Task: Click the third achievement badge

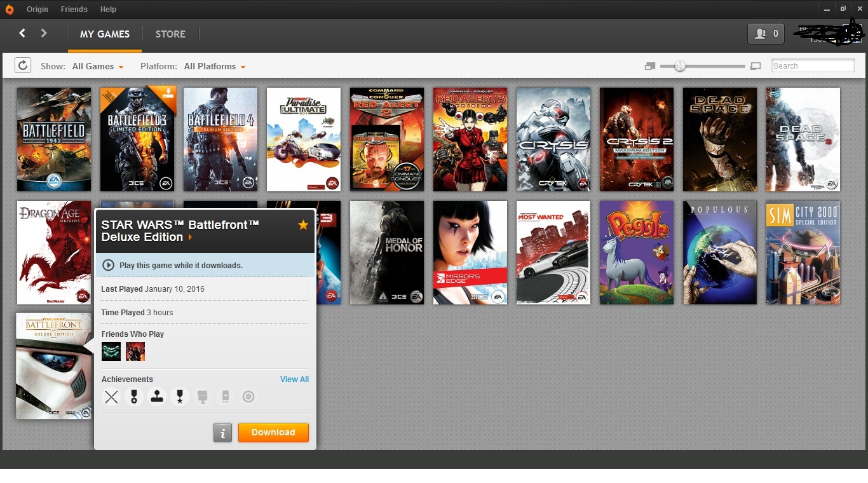Action: tap(157, 397)
